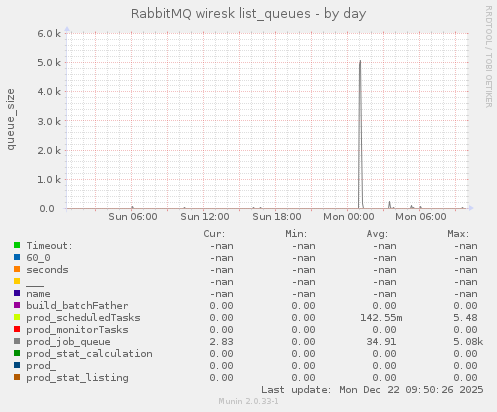Image resolution: width=497 pixels, height=412 pixels.
Task: Click the Min: column header
Action: pos(296,234)
